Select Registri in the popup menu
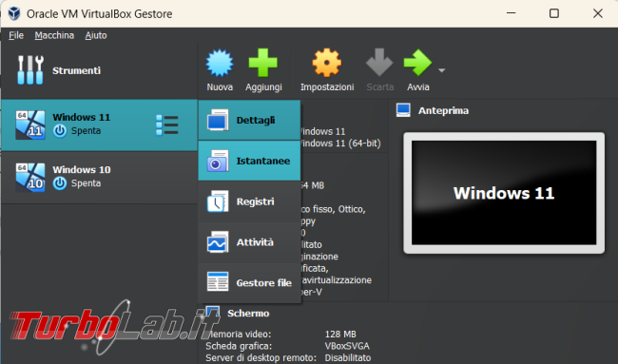This screenshot has width=618, height=364. tap(249, 201)
